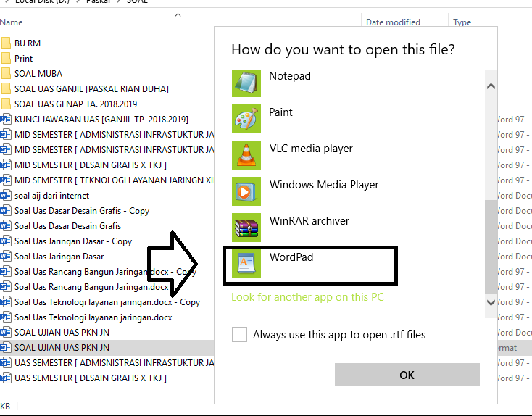
Task: Click Word icon of Soal Uas Jaringan Dasar - Copy
Action: [5, 241]
